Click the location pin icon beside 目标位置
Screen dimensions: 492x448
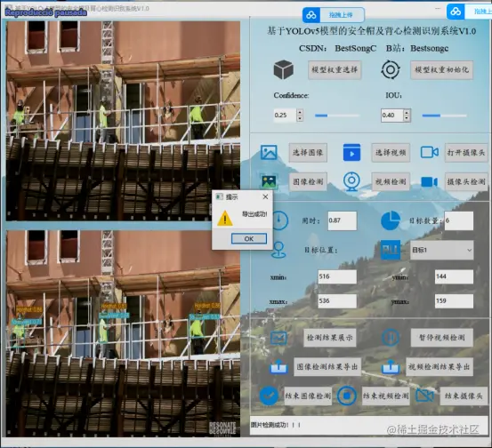pos(278,250)
